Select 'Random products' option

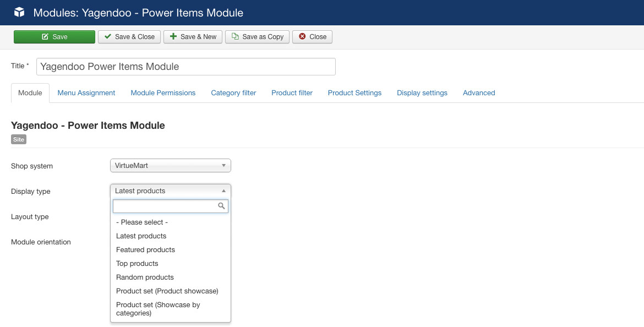171,277
